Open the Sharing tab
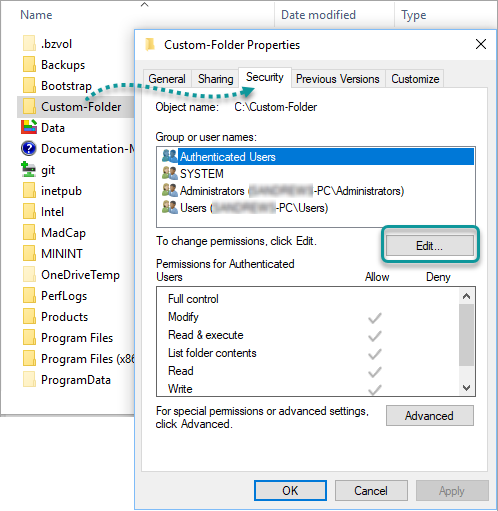Viewport: 498px width, 511px height. [215, 79]
